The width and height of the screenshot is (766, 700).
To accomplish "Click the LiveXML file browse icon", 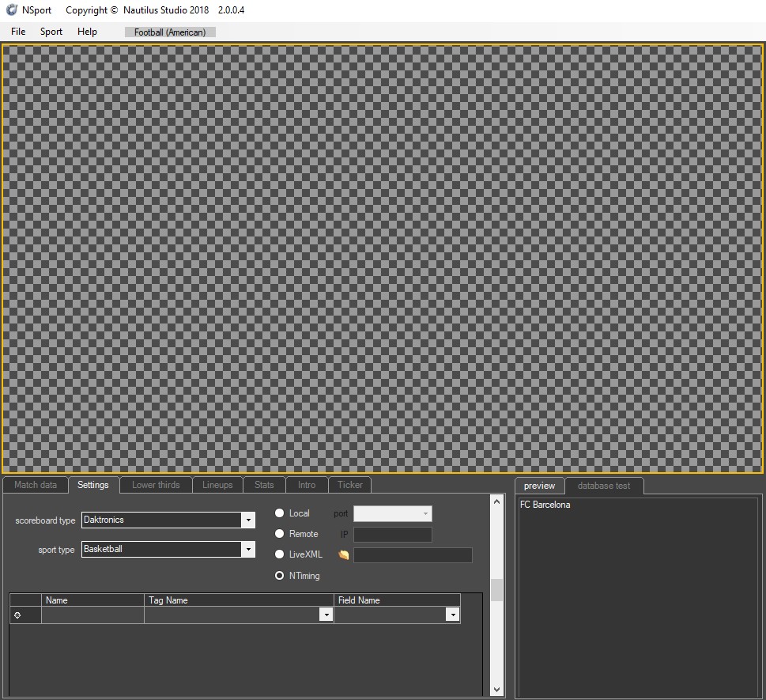I will pyautogui.click(x=343, y=555).
